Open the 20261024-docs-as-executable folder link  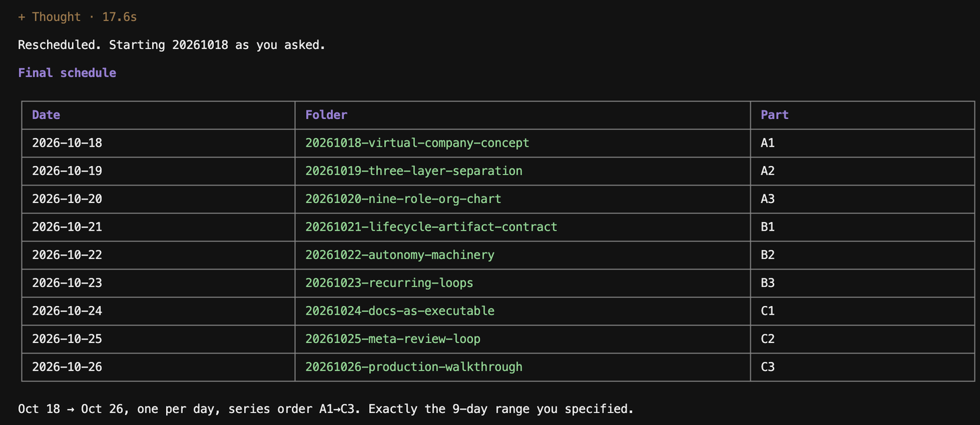400,311
